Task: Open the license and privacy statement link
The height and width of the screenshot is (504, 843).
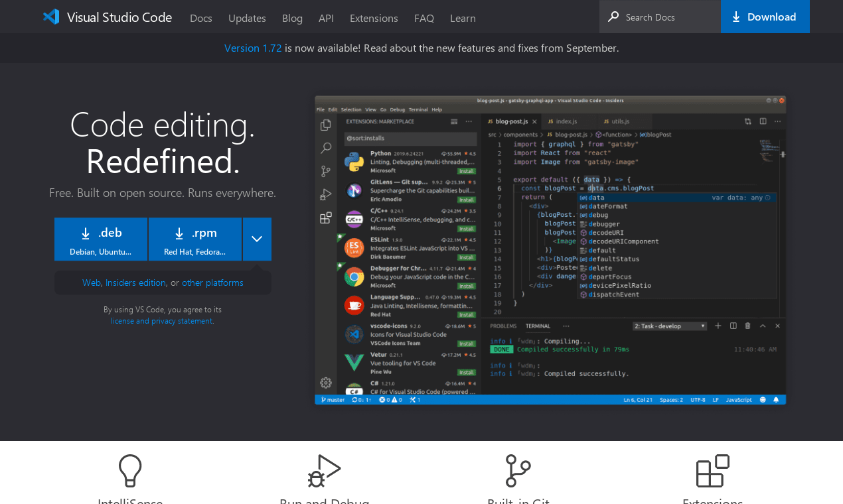Action: pyautogui.click(x=162, y=321)
